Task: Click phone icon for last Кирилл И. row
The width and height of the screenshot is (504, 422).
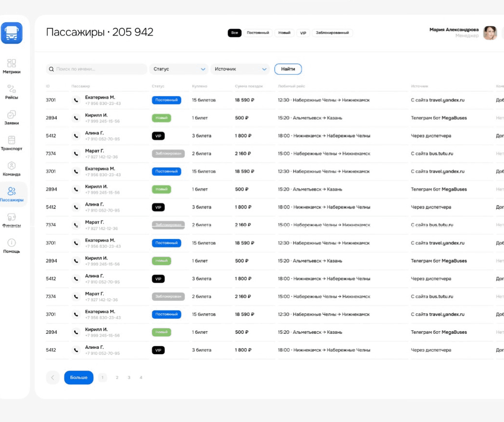Action: [x=76, y=332]
